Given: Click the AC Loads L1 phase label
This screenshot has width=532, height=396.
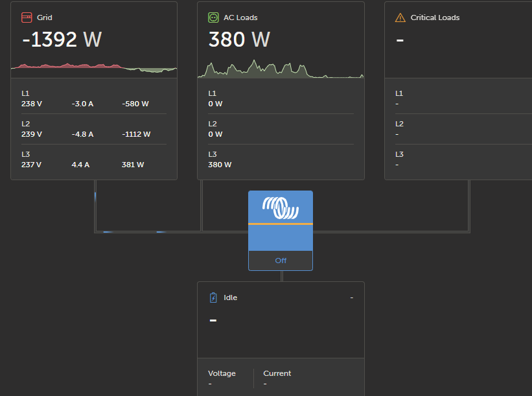Looking at the screenshot, I should click(x=212, y=93).
